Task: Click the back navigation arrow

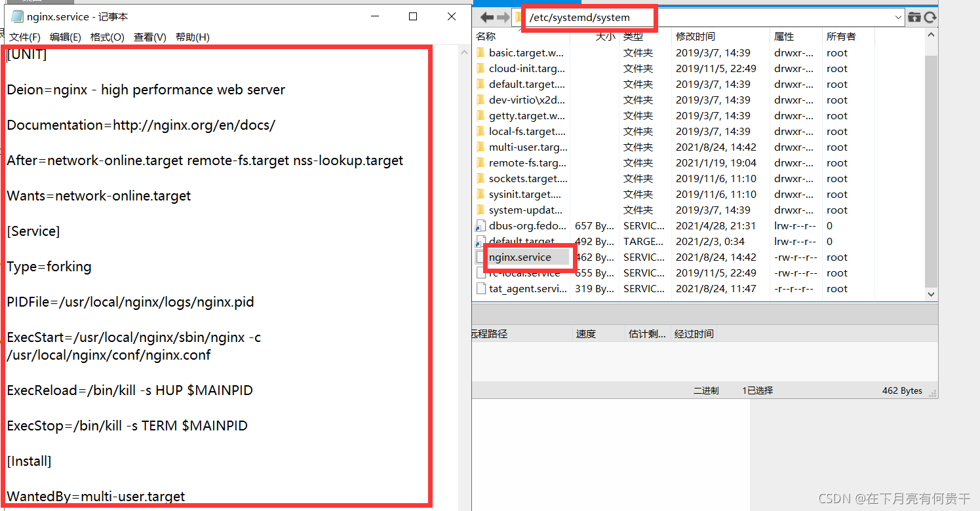Action: coord(486,18)
